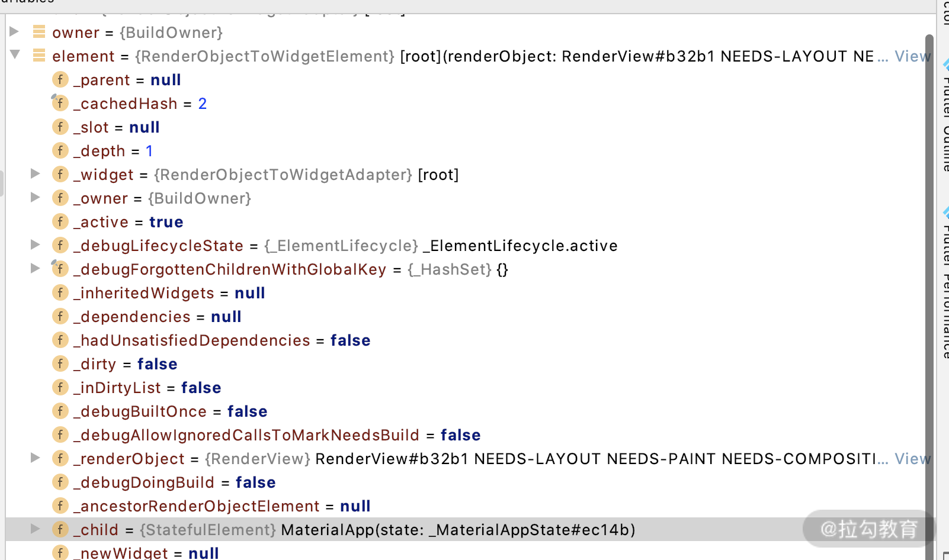Select the _parent = null row
The width and height of the screenshot is (949, 560).
coord(127,80)
